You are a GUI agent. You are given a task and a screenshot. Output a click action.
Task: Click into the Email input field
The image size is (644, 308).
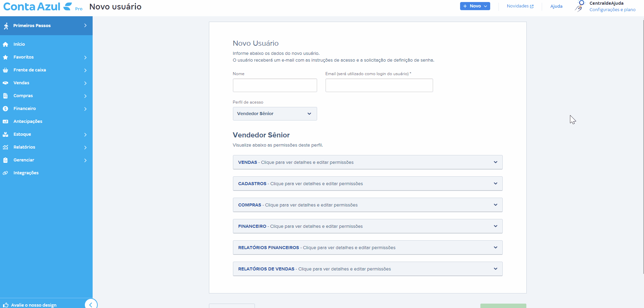tap(379, 85)
